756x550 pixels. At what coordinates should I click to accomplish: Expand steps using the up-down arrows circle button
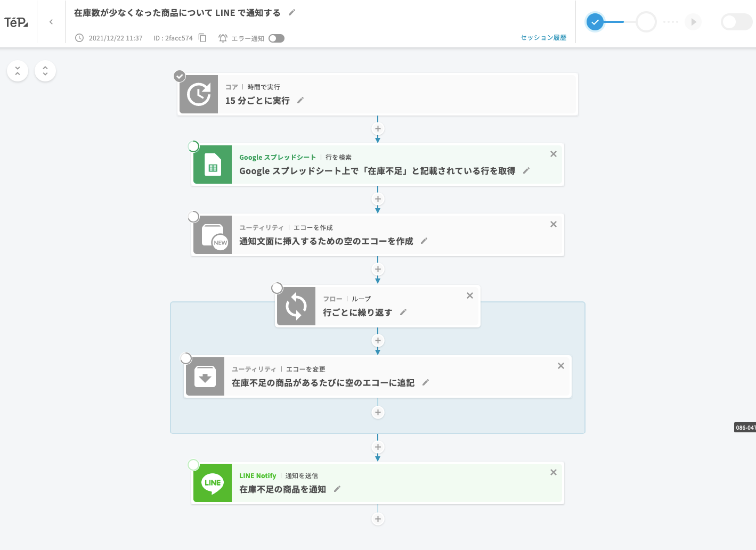45,70
